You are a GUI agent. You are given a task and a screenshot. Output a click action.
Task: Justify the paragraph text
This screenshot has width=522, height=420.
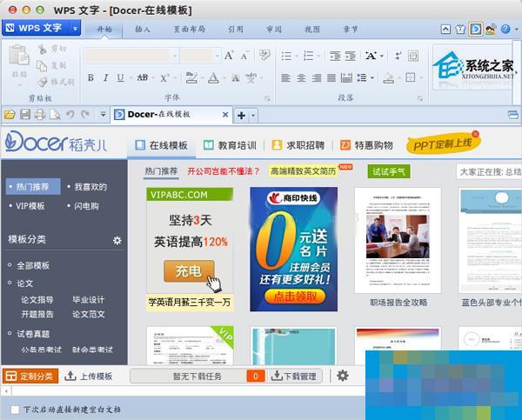click(x=331, y=78)
